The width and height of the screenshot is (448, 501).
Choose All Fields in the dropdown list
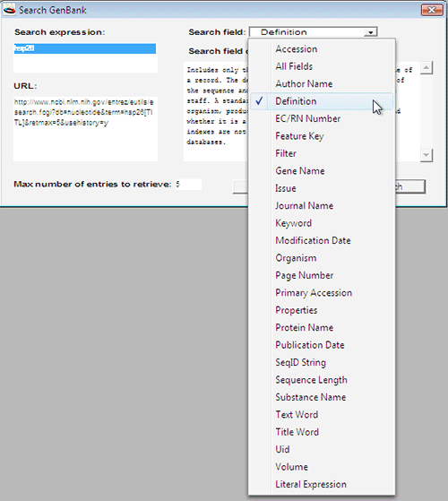322,66
